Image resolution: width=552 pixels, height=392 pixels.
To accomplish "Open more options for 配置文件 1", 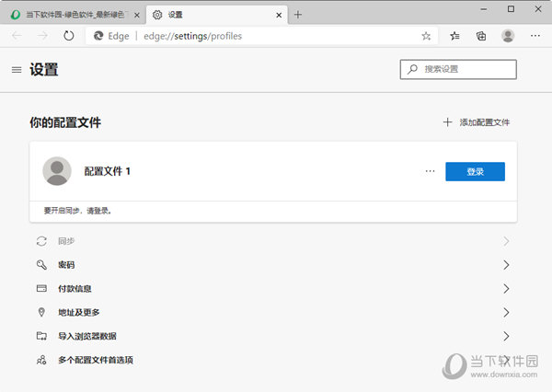I will pyautogui.click(x=430, y=171).
